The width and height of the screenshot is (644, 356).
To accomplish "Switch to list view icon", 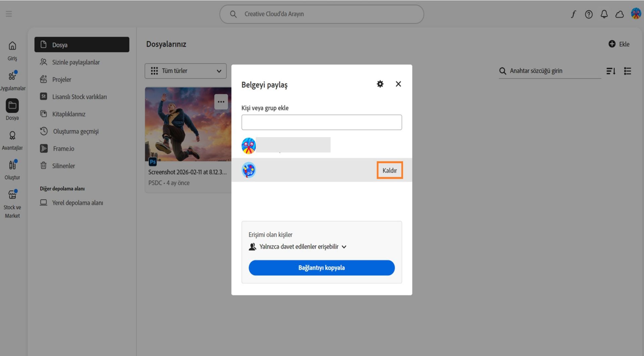I will pyautogui.click(x=627, y=71).
